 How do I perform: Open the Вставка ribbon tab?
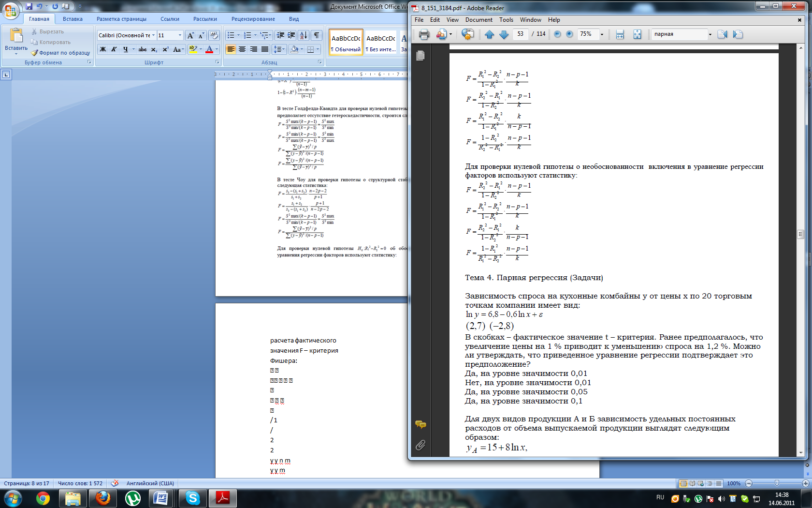tap(72, 19)
